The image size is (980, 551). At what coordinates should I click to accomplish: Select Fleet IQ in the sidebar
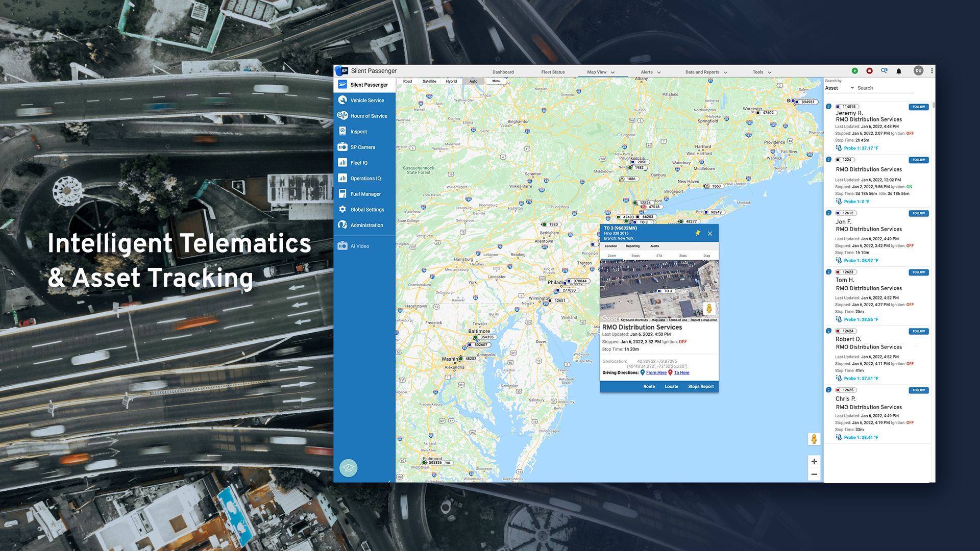359,162
